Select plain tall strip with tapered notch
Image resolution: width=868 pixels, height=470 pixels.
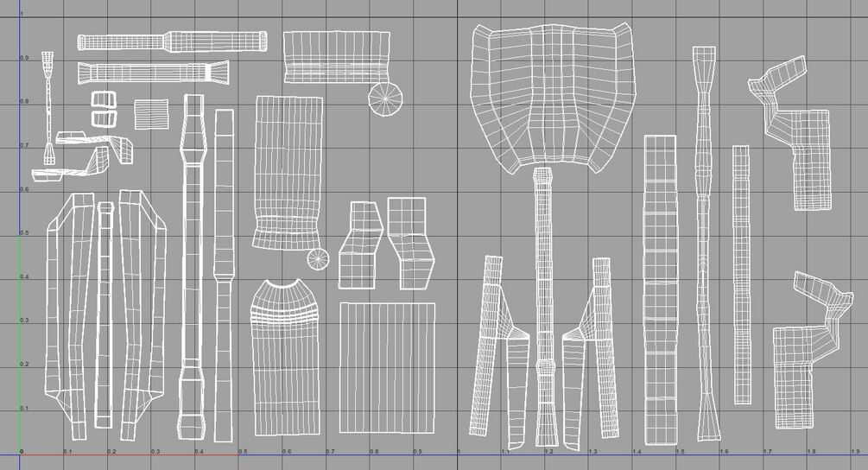click(224, 275)
